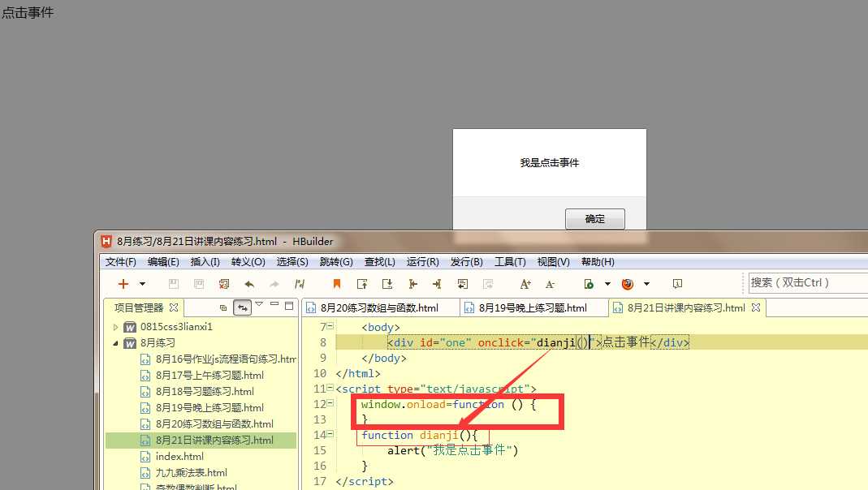This screenshot has height=490, width=868.
Task: Open the project manager view menu triangle
Action: [259, 304]
